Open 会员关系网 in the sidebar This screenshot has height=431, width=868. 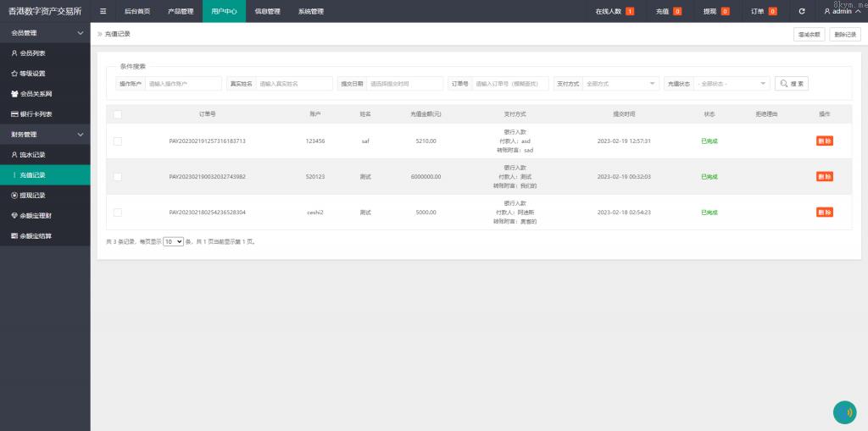(36, 94)
